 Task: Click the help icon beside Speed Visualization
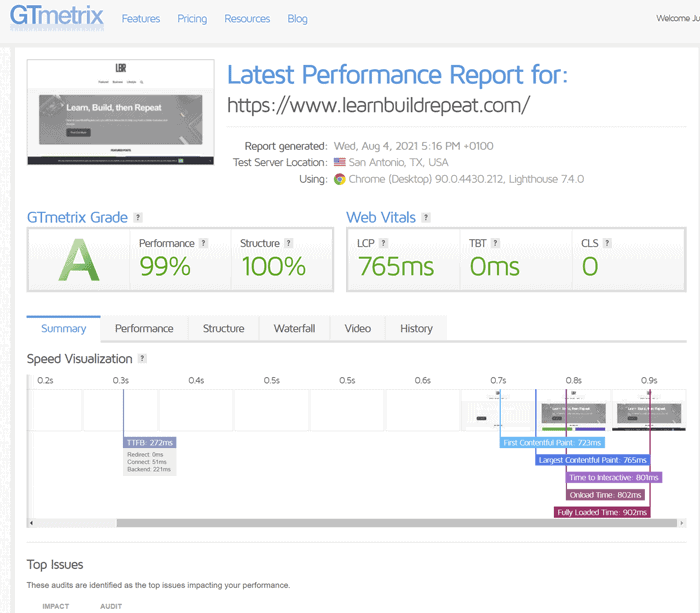(142, 359)
